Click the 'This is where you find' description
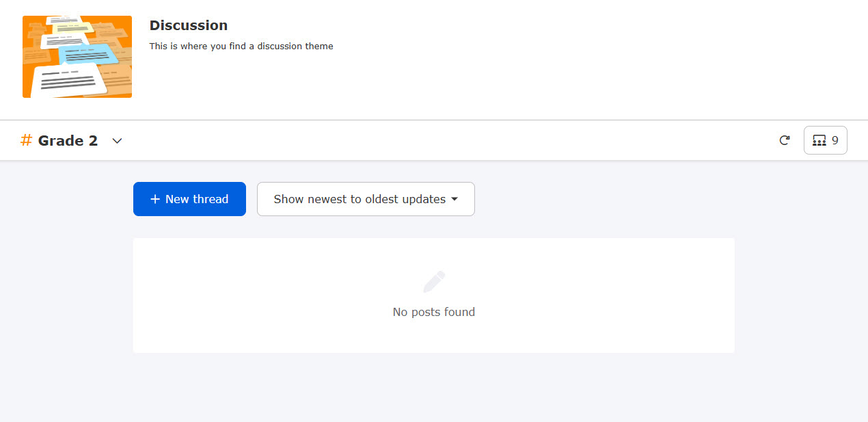The width and height of the screenshot is (868, 422). [x=241, y=47]
